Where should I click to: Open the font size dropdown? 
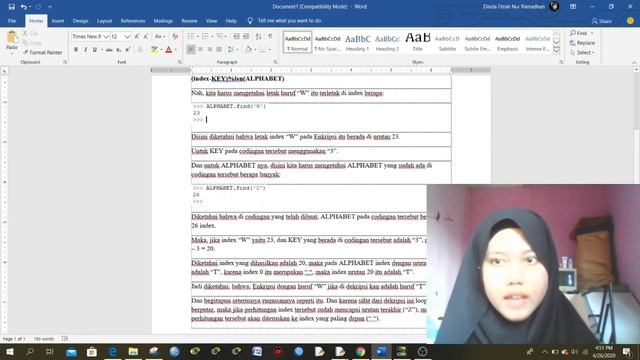click(127, 36)
